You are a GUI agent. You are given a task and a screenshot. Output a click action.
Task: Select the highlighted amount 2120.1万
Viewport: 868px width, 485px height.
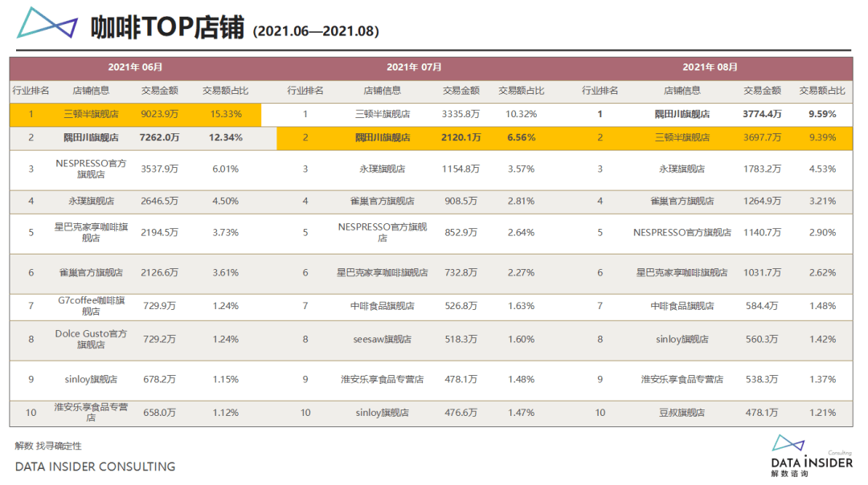point(461,137)
